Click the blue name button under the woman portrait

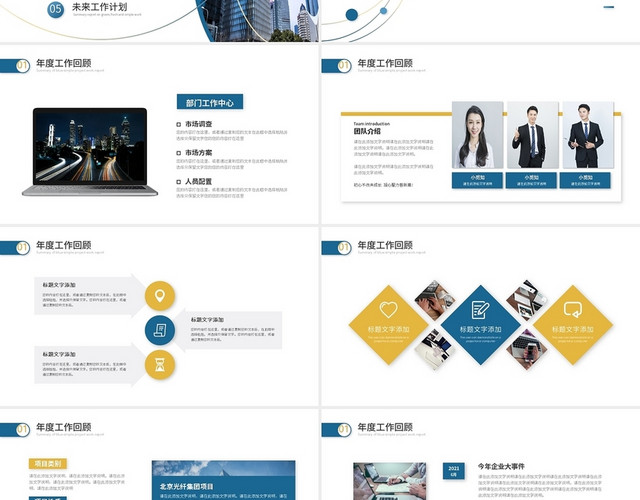pyautogui.click(x=477, y=180)
